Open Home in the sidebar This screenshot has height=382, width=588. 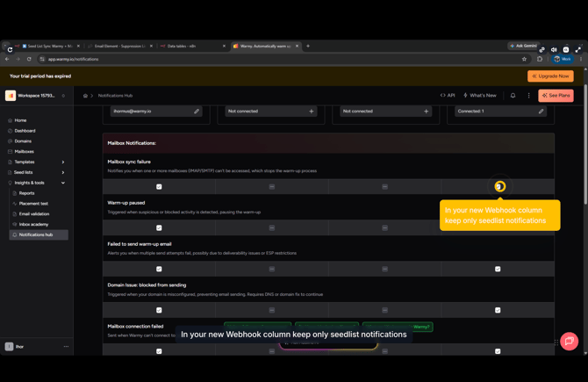point(20,120)
